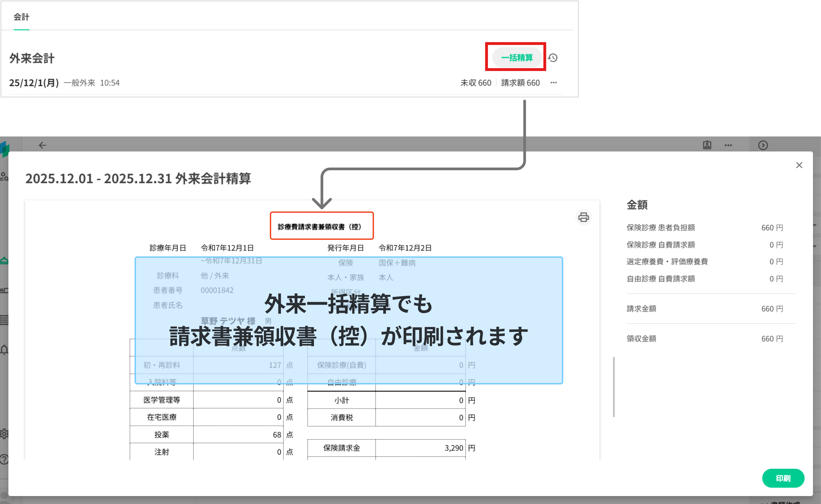Click the receipt preview scrollbar
Image resolution: width=821 pixels, height=504 pixels.
[x=614, y=387]
